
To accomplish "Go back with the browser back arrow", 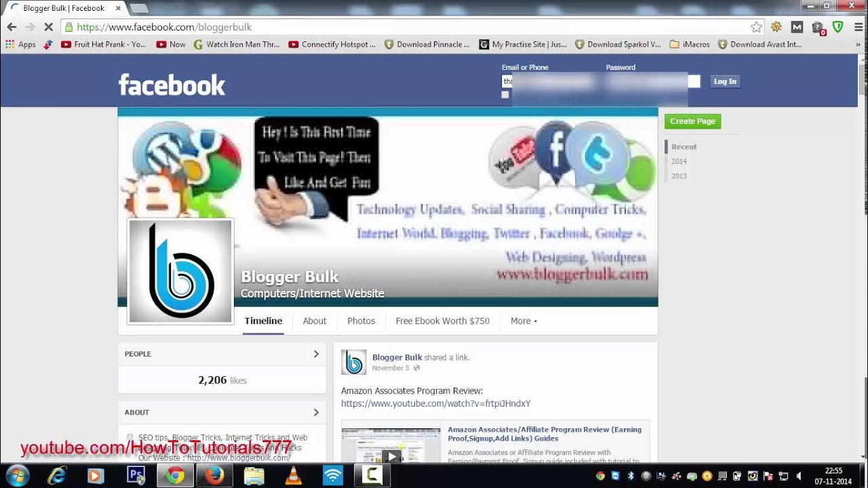I will click(x=12, y=27).
